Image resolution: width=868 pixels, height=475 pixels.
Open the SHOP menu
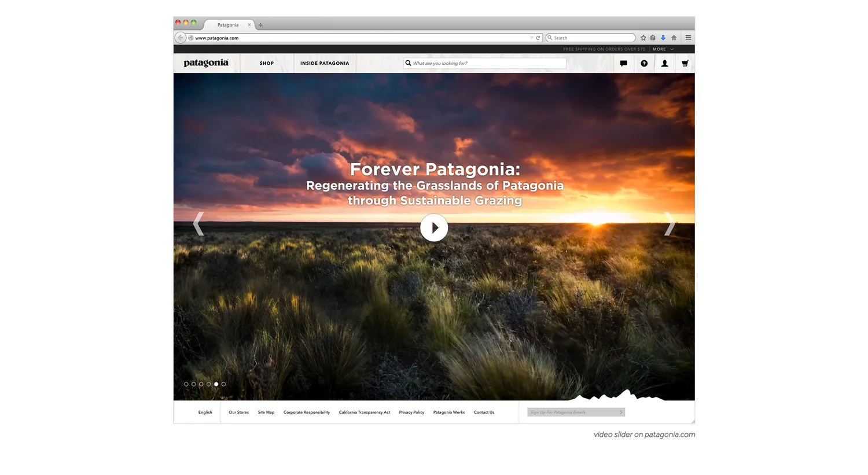[267, 63]
